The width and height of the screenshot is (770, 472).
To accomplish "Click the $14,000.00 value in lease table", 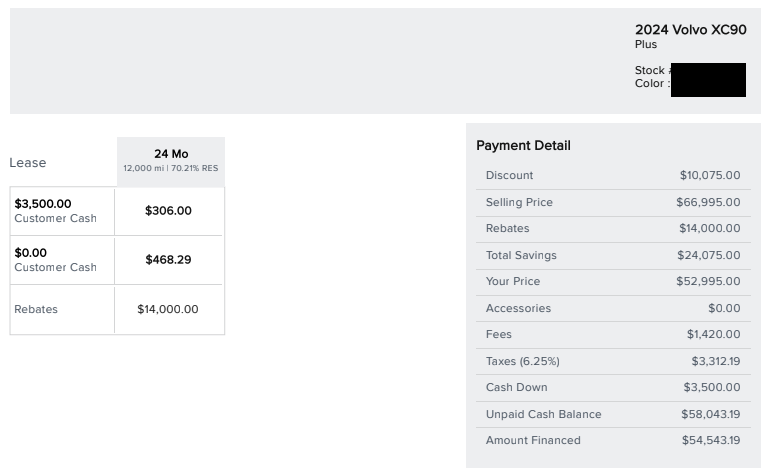I will [x=167, y=309].
